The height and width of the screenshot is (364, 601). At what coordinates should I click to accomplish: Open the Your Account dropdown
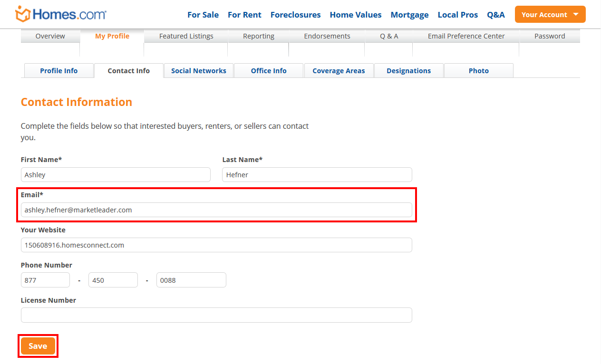[550, 14]
